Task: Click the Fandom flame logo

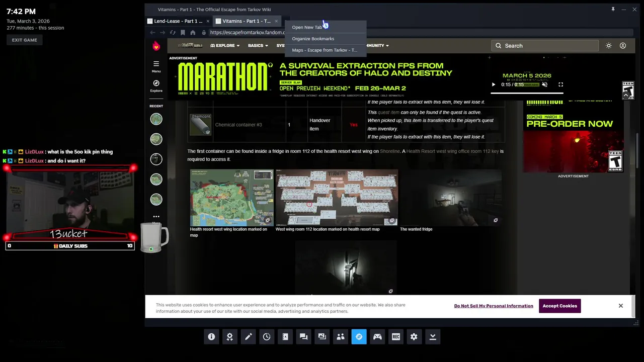Action: click(156, 46)
